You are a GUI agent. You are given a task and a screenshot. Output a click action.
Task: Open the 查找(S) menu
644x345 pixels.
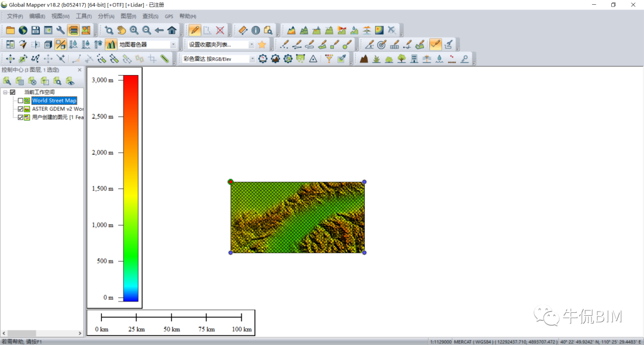pos(150,16)
